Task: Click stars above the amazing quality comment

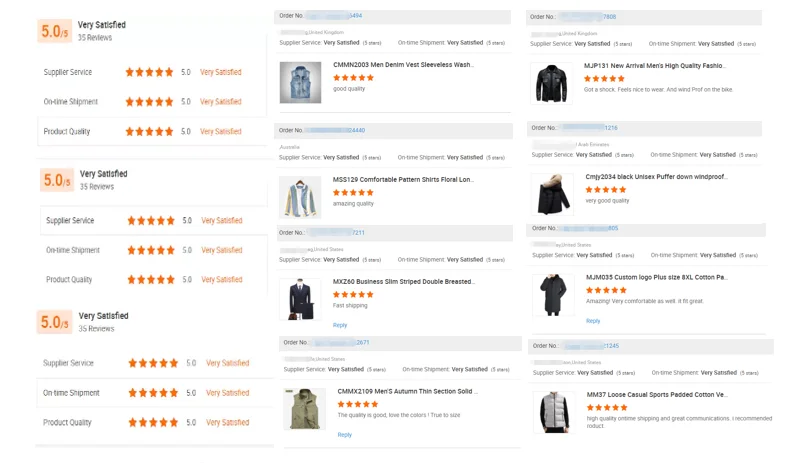Action: pyautogui.click(x=353, y=192)
